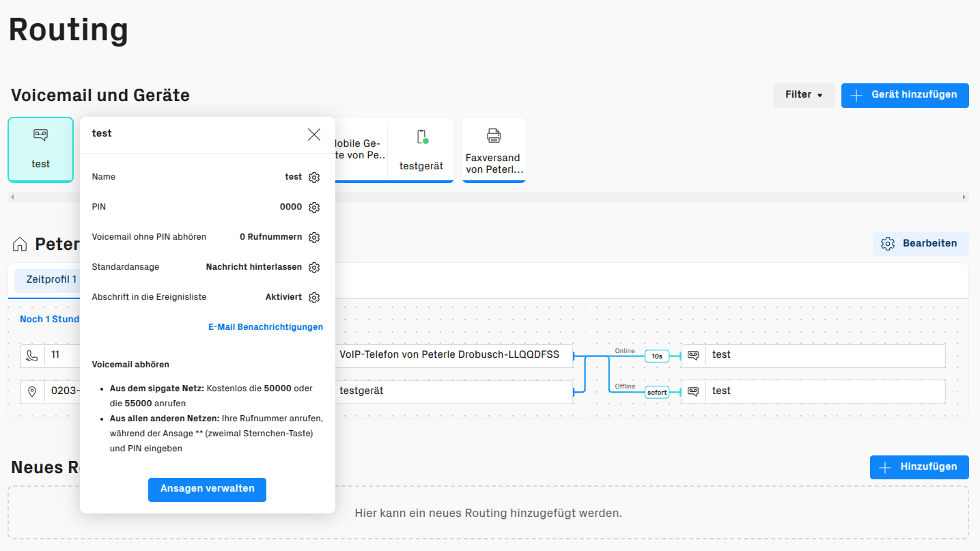
Task: Click the Mobile Geräte card label
Action: click(359, 150)
